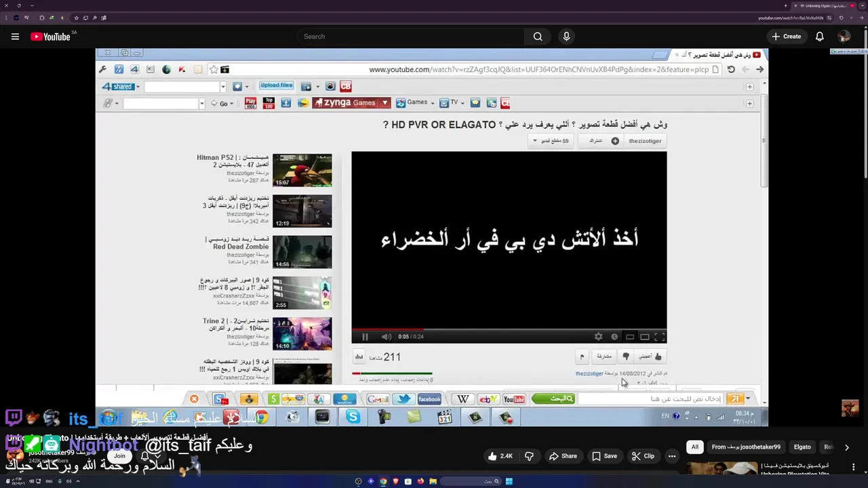
Task: Open the account avatar menu
Action: [844, 37]
